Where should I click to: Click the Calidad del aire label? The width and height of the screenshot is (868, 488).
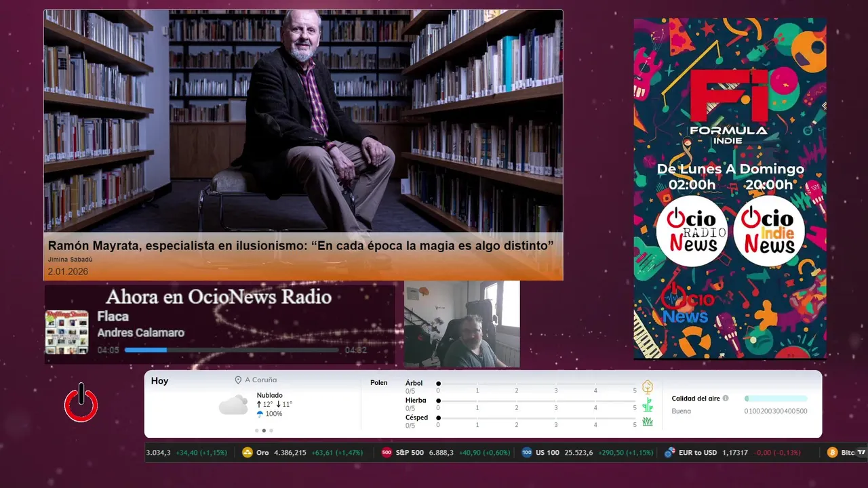pyautogui.click(x=696, y=399)
